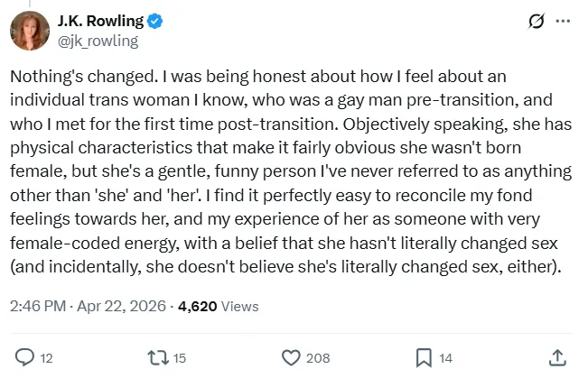The height and width of the screenshot is (378, 588).
Task: Click the Grok icon beside the ellipsis
Action: [x=535, y=21]
